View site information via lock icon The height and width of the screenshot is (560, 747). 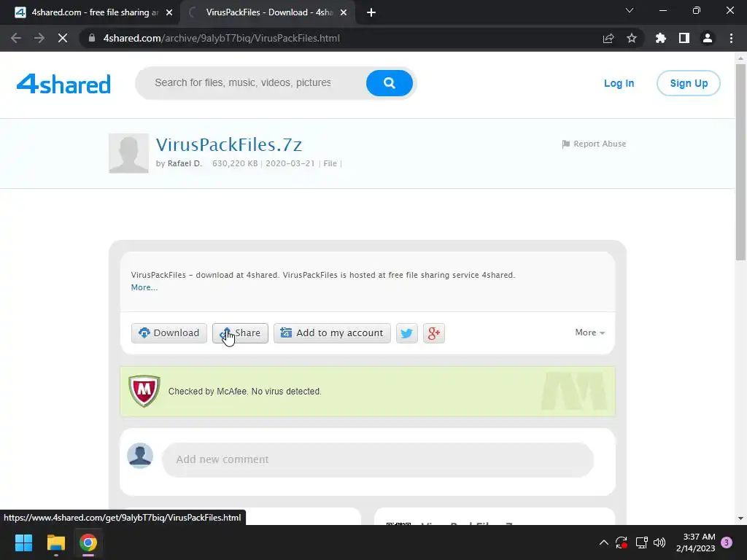(92, 38)
